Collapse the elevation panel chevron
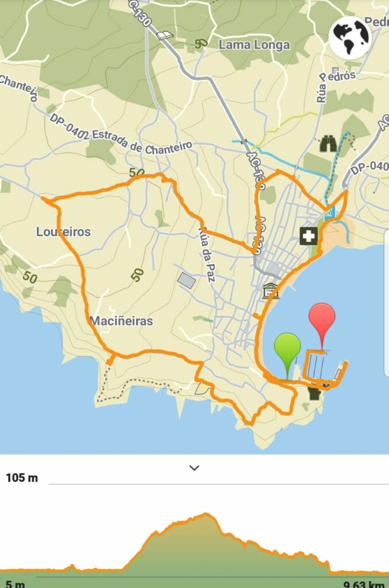The image size is (389, 588). pos(194,467)
